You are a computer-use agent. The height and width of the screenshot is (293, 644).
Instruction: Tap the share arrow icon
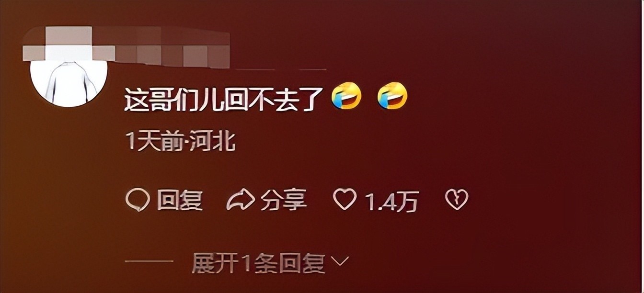tap(240, 200)
